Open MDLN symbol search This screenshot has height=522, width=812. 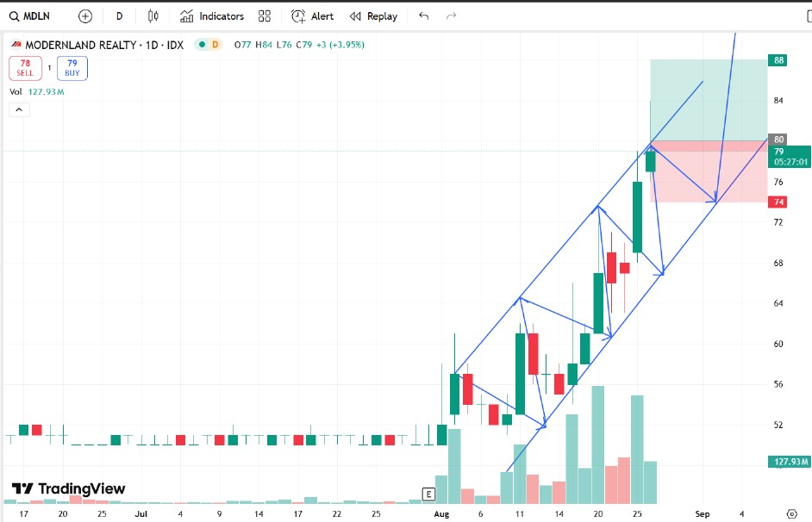pyautogui.click(x=30, y=16)
